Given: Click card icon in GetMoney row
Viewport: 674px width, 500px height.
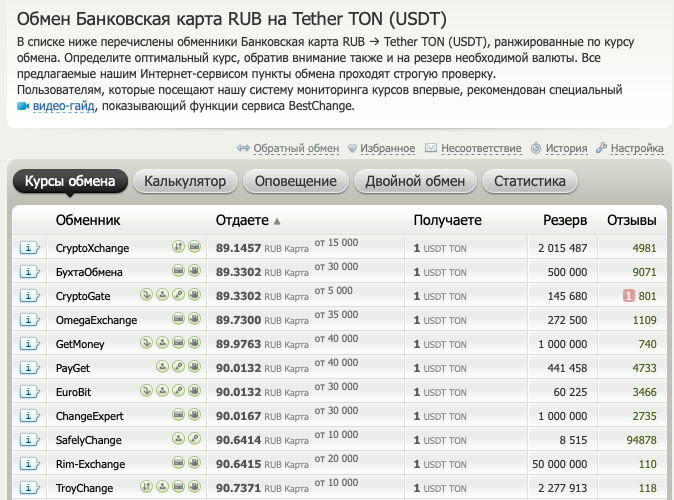Looking at the screenshot, I should [x=178, y=343].
